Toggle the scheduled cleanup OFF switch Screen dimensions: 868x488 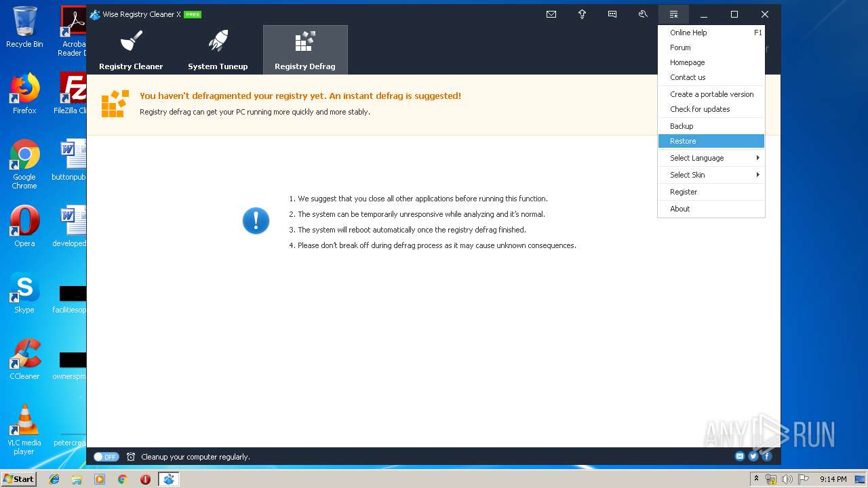106,457
